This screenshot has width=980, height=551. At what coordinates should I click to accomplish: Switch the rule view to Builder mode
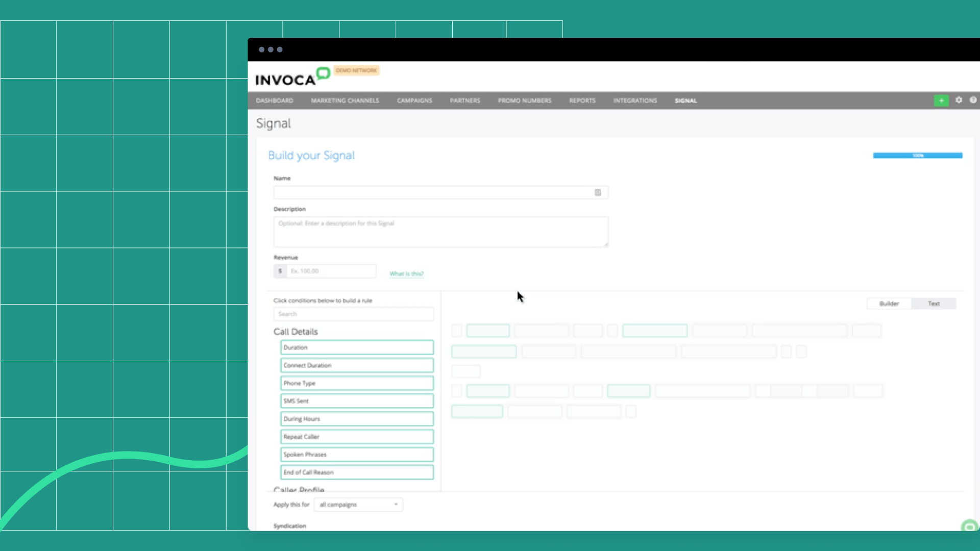pos(889,304)
